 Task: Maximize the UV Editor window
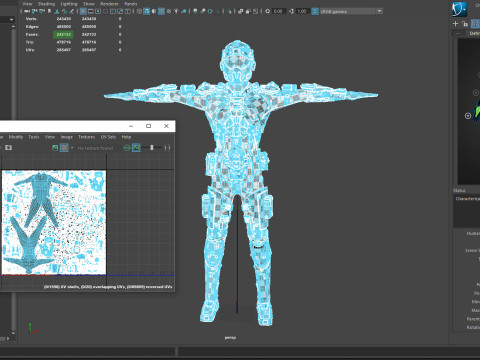click(149, 126)
